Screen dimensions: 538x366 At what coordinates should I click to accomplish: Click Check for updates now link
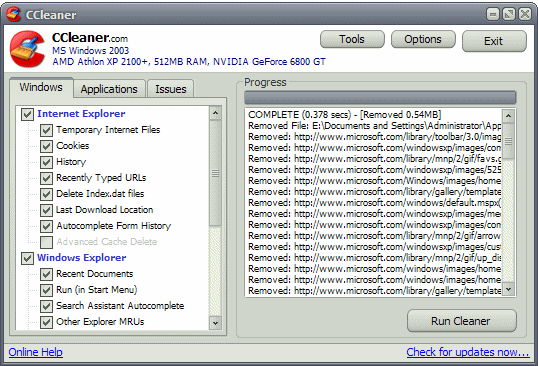468,352
